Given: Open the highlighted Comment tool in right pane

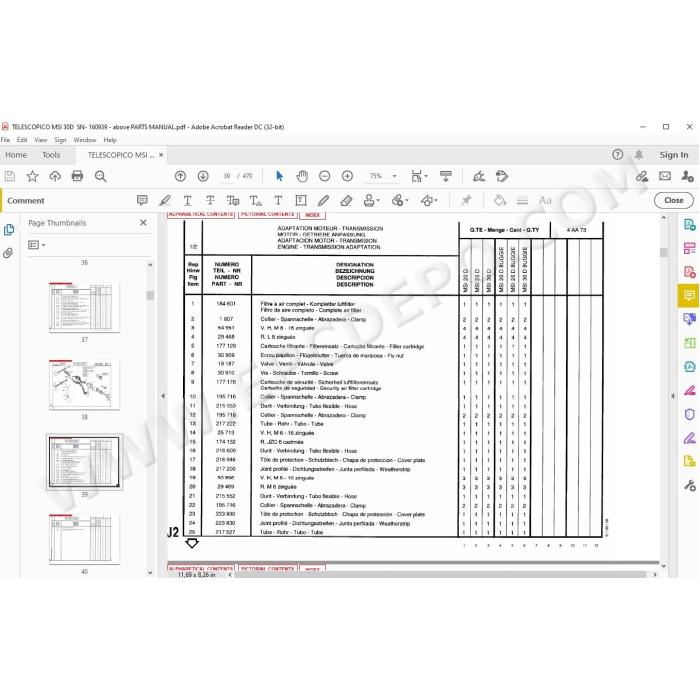Looking at the screenshot, I should pos(689,296).
